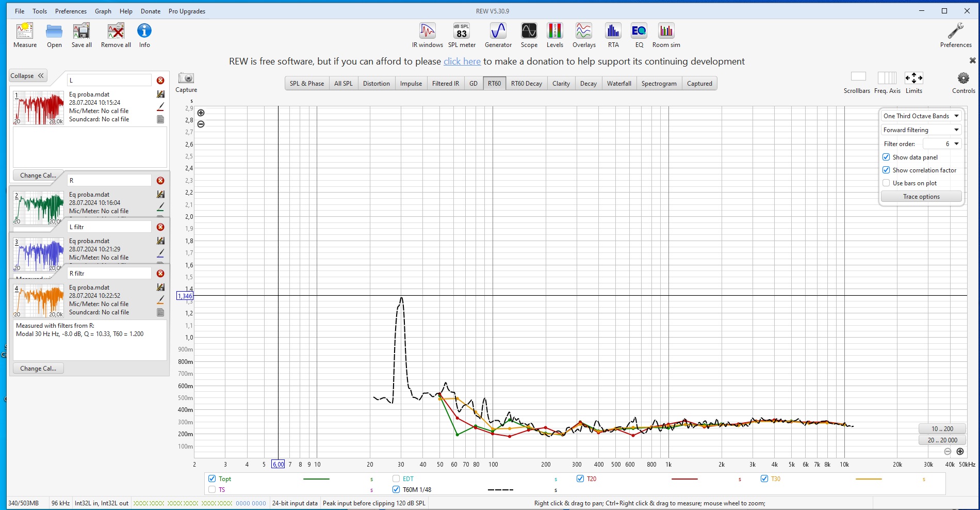Open the Forward filtering dropdown

(x=921, y=130)
